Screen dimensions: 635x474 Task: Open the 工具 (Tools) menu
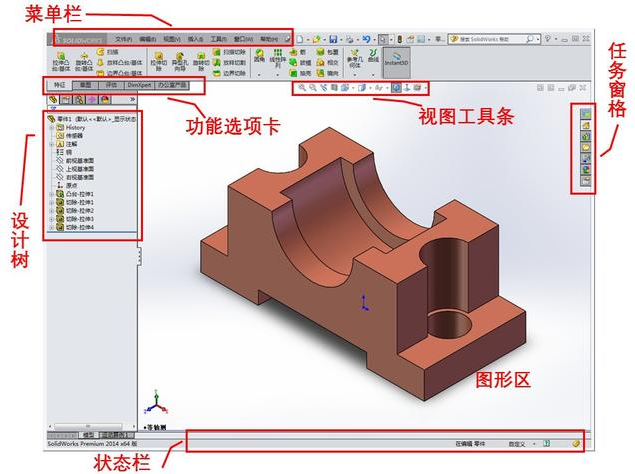tap(218, 39)
